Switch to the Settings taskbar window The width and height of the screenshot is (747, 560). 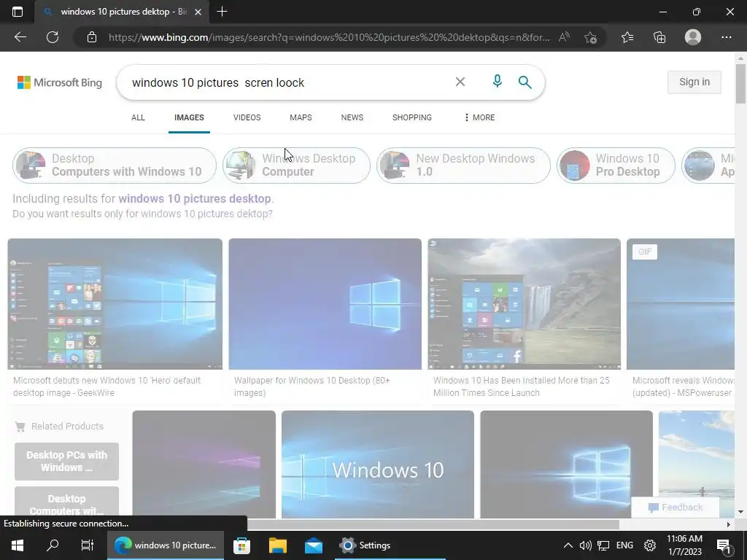pos(390,545)
